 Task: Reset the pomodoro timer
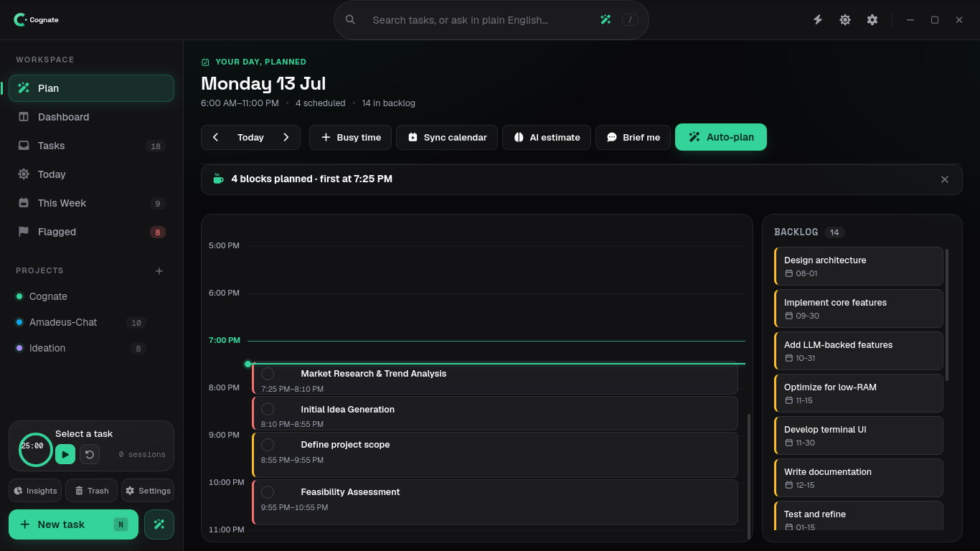pyautogui.click(x=90, y=454)
